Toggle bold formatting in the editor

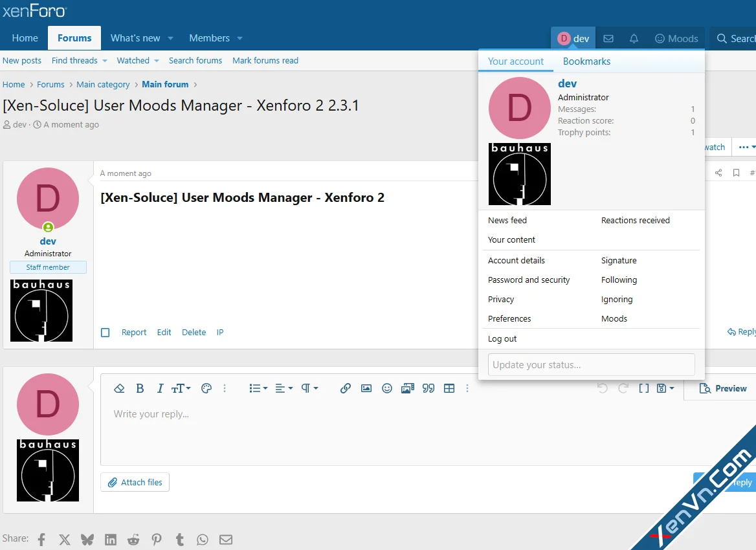tap(140, 388)
